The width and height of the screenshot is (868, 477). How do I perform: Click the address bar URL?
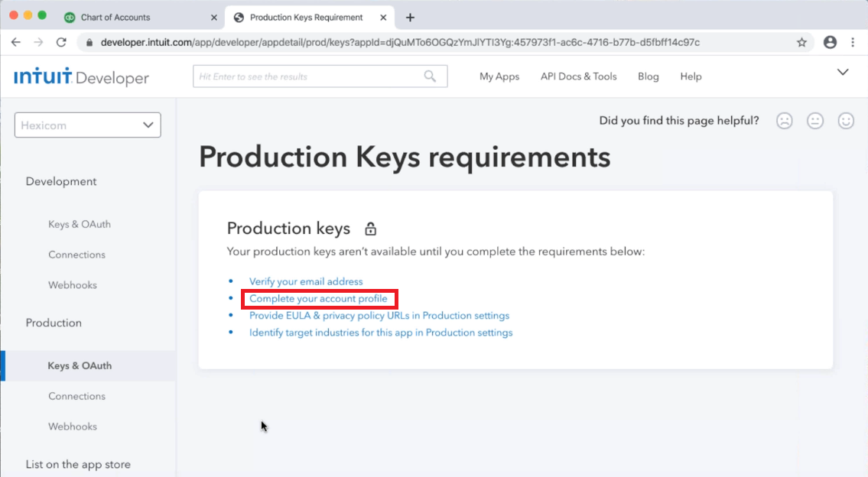pyautogui.click(x=400, y=43)
